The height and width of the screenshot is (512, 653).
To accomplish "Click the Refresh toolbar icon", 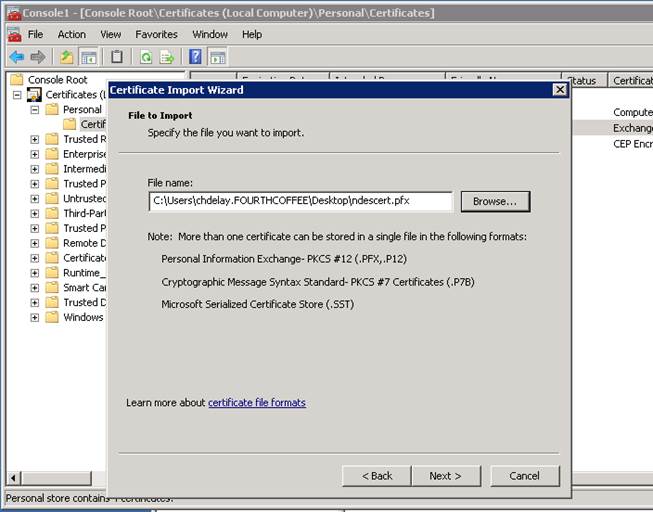I will pyautogui.click(x=146, y=57).
